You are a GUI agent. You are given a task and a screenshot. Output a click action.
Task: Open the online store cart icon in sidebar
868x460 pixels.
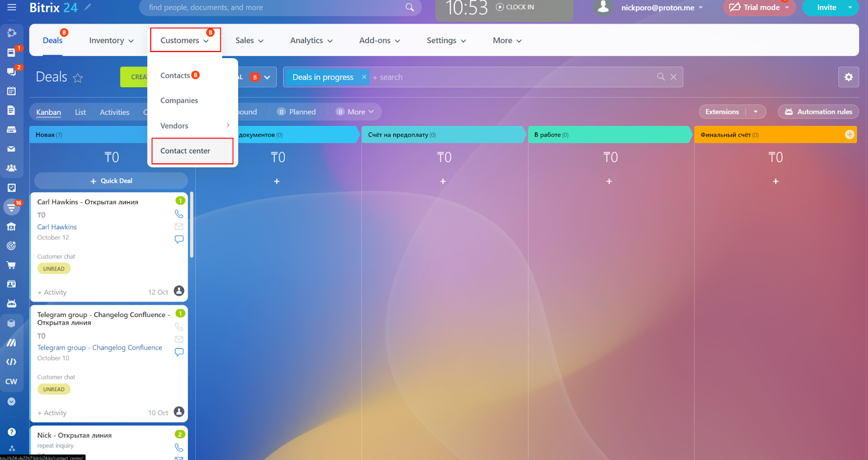(11, 265)
